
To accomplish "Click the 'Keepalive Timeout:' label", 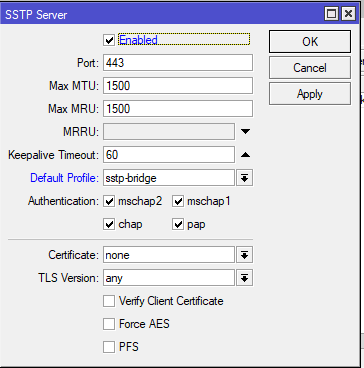I will (54, 155).
